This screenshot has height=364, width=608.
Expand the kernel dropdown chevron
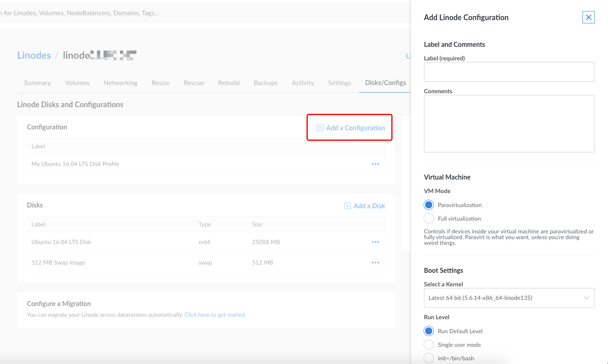[587, 297]
